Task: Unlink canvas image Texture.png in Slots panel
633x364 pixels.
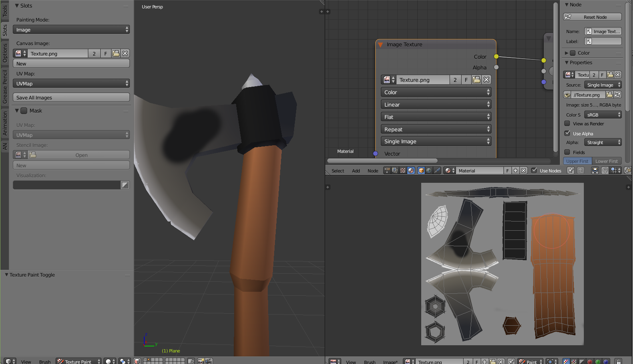Action: tap(125, 53)
